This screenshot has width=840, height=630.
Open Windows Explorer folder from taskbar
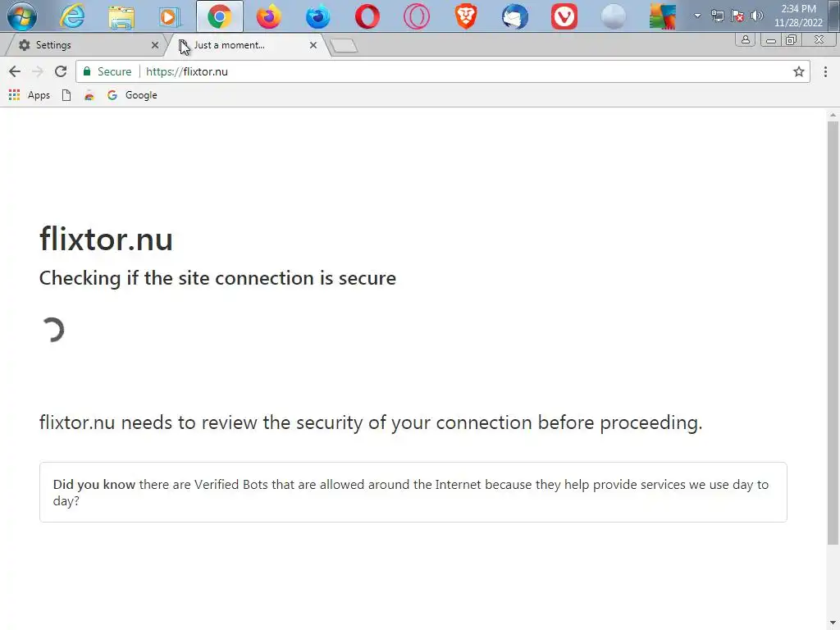(121, 16)
